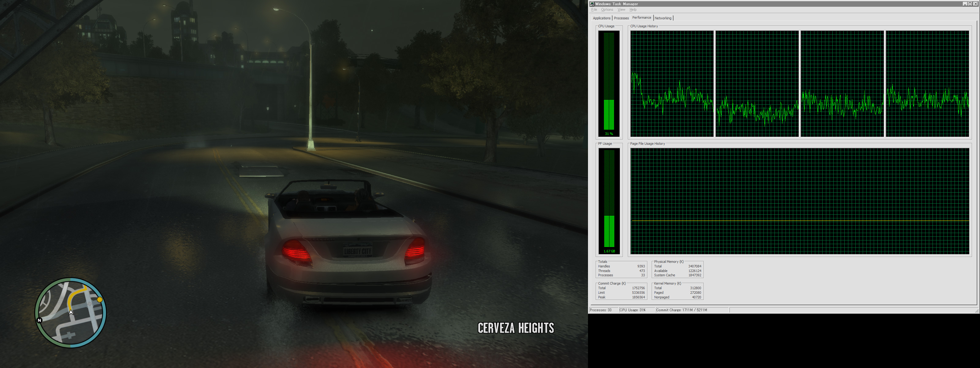The width and height of the screenshot is (980, 368).
Task: Click the white player arrow on minimap
Action: (x=71, y=312)
